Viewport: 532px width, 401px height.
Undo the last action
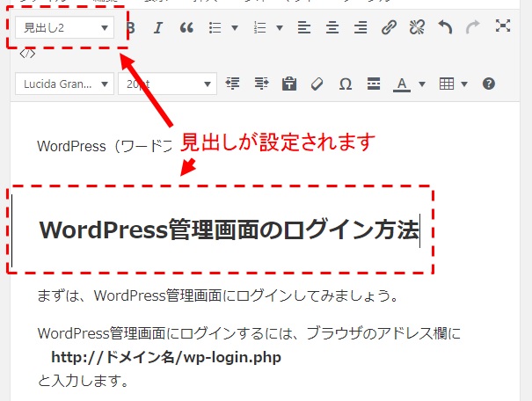pyautogui.click(x=445, y=27)
